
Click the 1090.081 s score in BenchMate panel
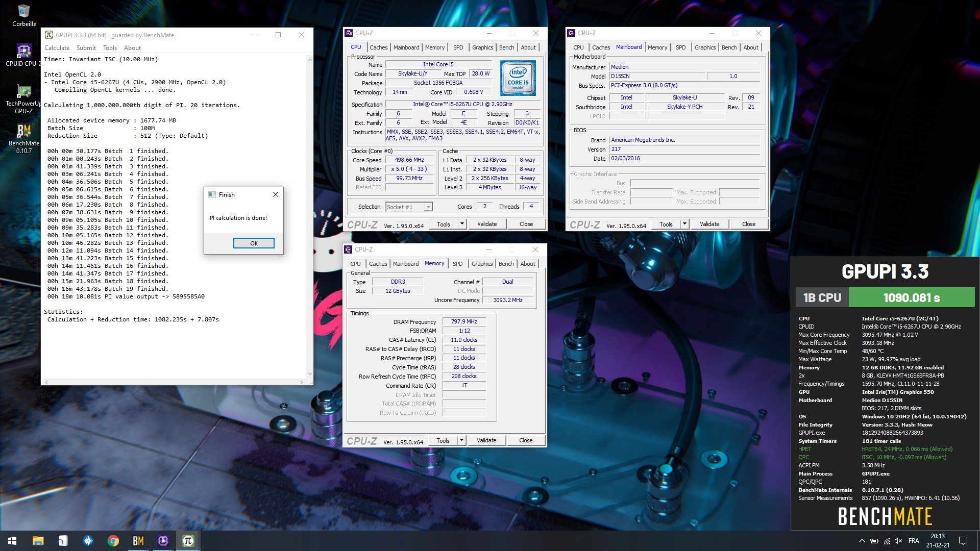coord(912,297)
